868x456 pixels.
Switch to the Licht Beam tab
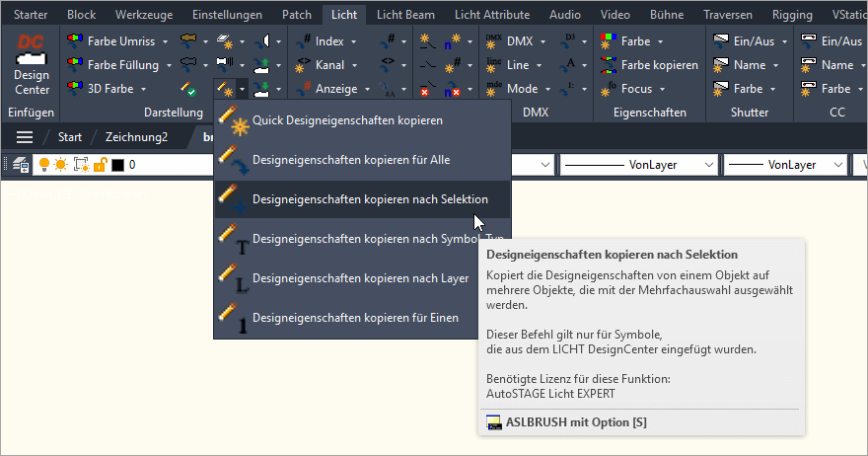pos(405,15)
